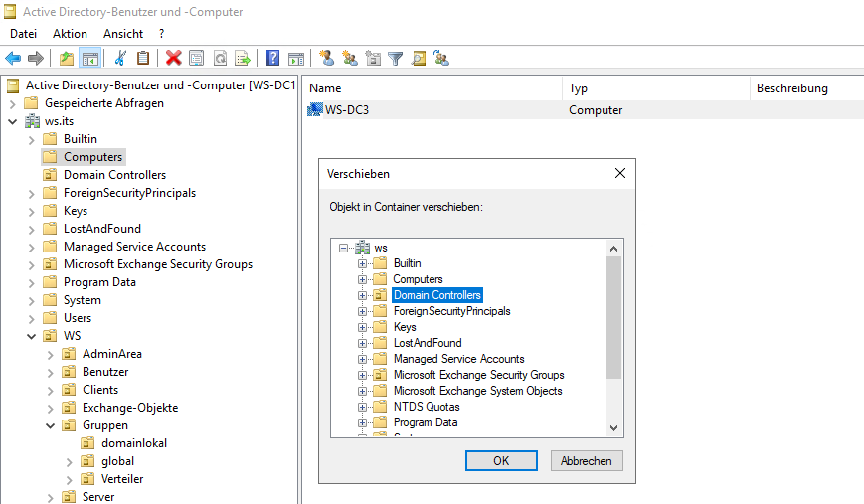This screenshot has height=504, width=864.
Task: Open the ? help menu
Action: (161, 34)
